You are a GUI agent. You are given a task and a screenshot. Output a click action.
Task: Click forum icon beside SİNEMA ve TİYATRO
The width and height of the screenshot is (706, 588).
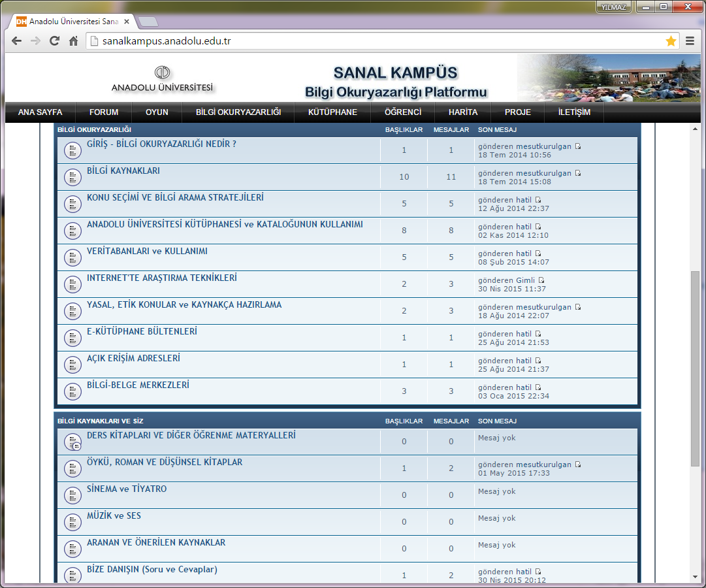72,495
